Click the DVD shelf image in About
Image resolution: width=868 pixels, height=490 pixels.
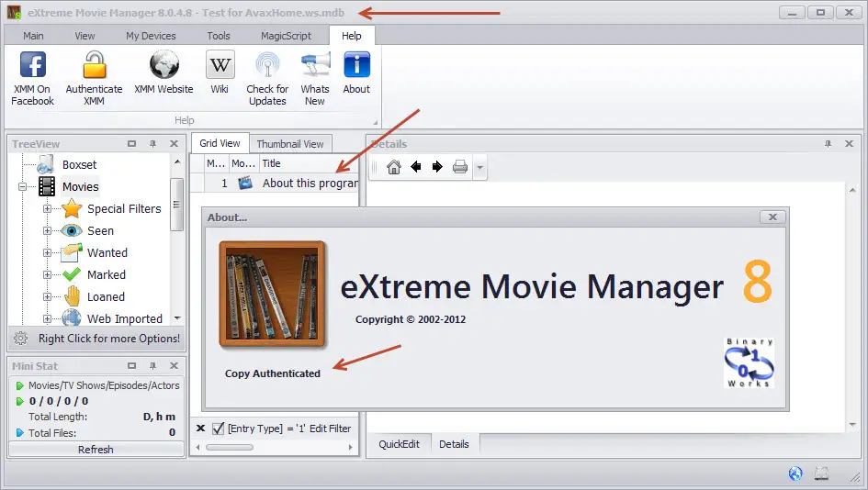(x=273, y=294)
